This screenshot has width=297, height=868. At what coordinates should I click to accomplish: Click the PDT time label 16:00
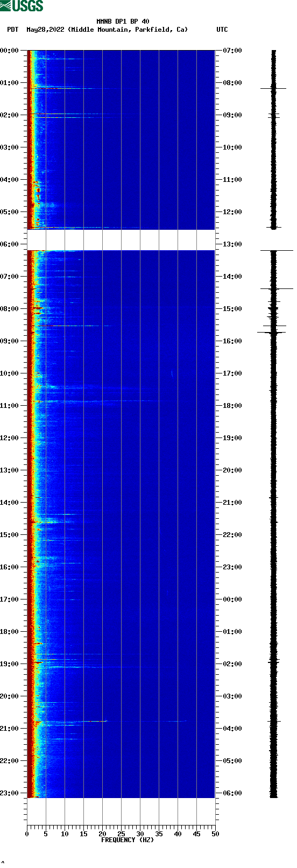pos(9,567)
